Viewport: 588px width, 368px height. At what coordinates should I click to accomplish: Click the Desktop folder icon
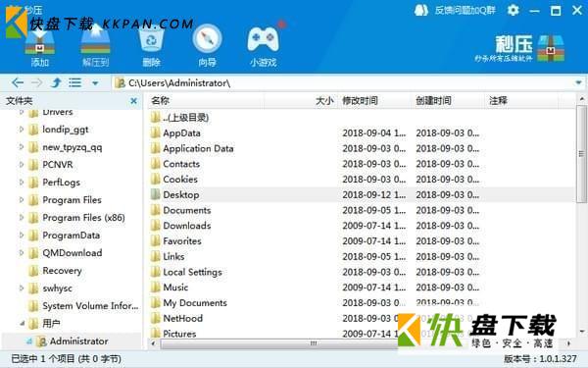155,194
